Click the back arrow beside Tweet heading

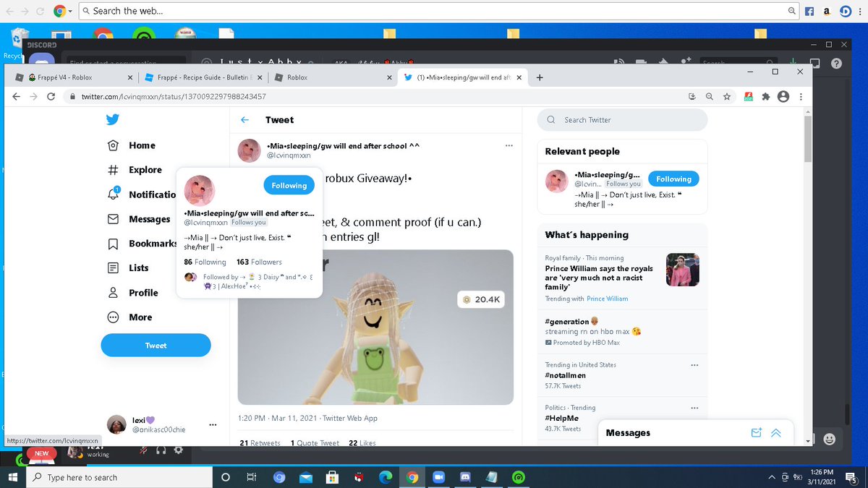point(245,120)
